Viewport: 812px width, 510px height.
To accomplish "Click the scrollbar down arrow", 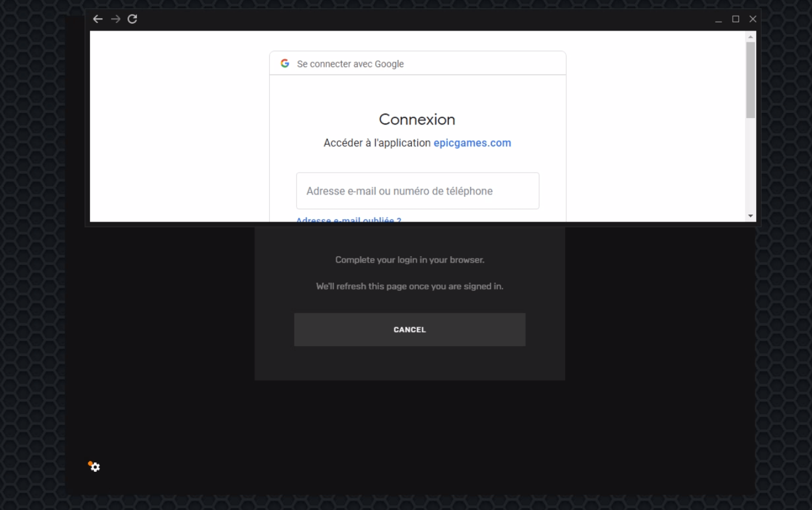I will click(750, 216).
